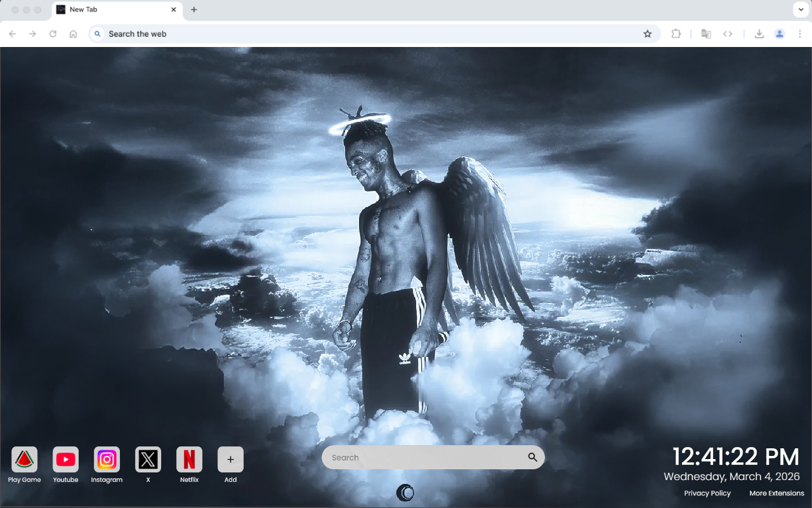Click the 12:41:22 PM clock
Image resolution: width=812 pixels, height=508 pixels.
tap(736, 457)
